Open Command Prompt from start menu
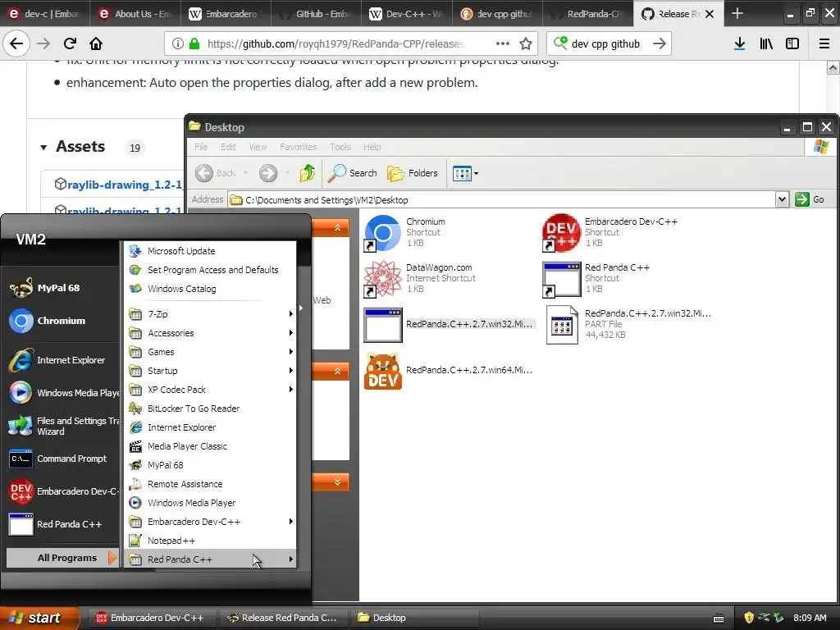Image resolution: width=840 pixels, height=630 pixels. 62,459
